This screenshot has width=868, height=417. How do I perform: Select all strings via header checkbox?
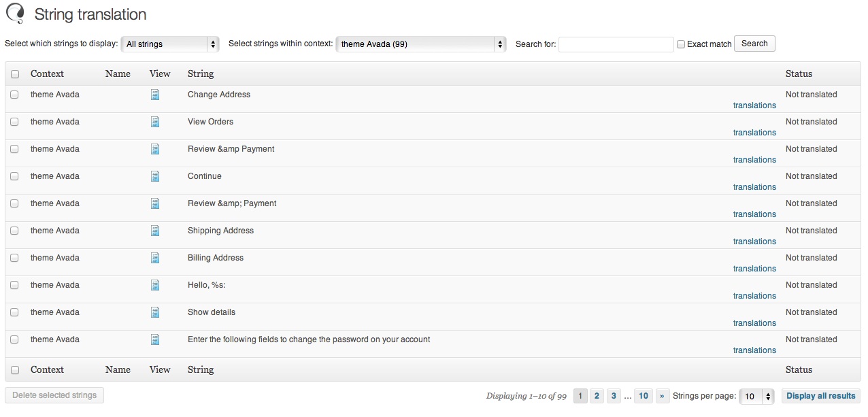(x=15, y=74)
